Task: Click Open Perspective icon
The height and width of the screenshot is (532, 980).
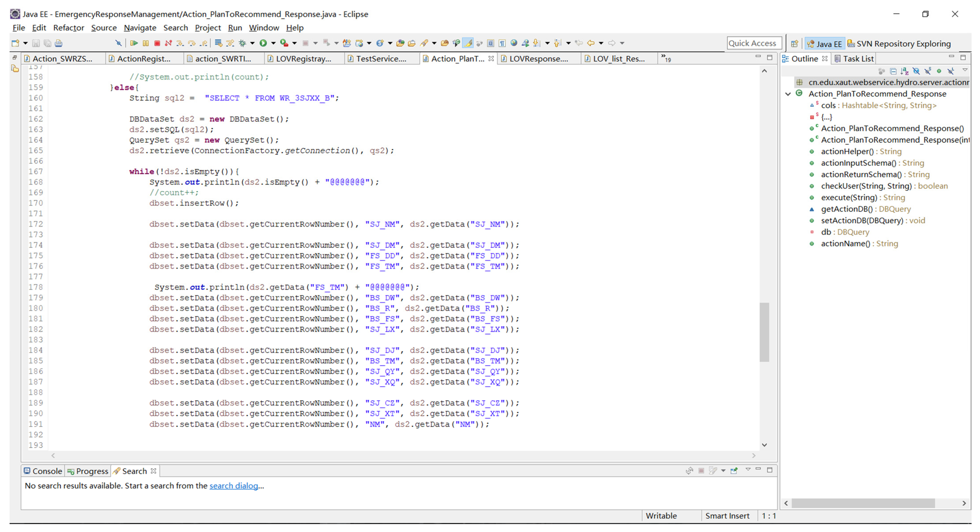Action: click(794, 44)
